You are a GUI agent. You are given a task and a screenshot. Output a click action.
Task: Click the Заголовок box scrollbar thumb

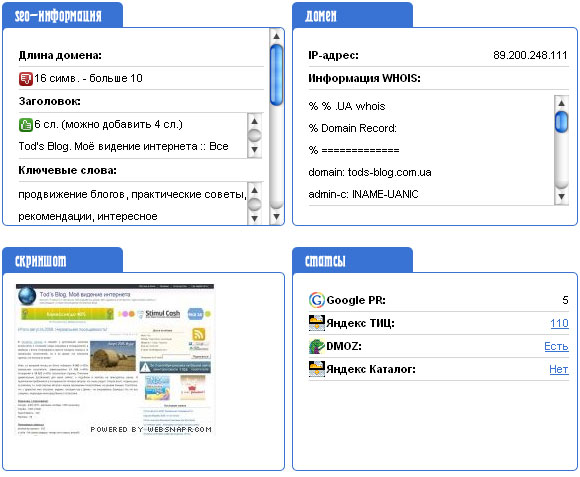pyautogui.click(x=254, y=135)
